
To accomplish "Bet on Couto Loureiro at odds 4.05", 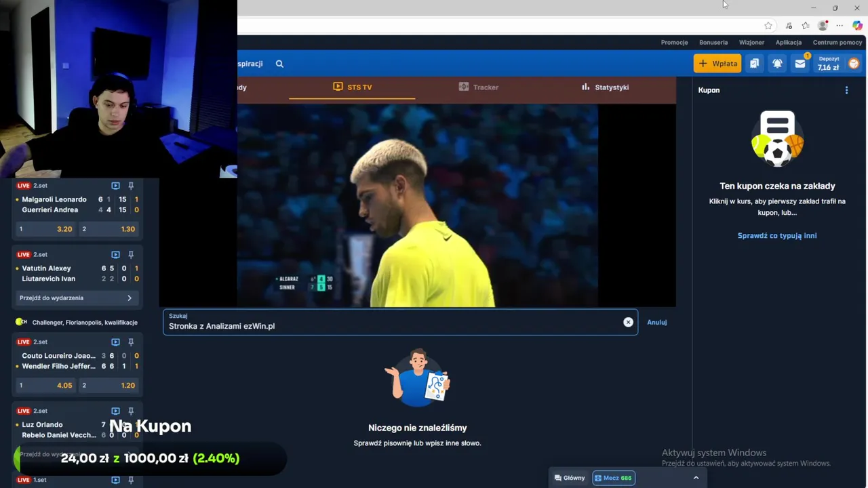I will pyautogui.click(x=46, y=386).
